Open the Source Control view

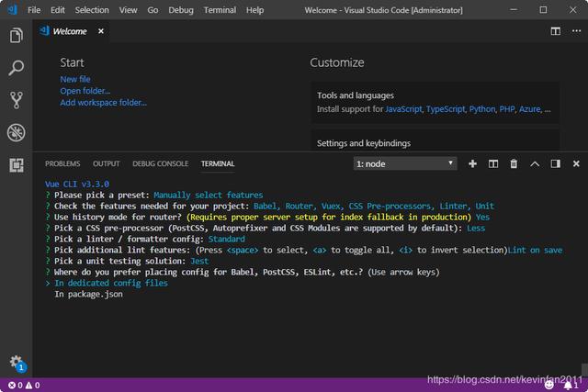point(17,100)
